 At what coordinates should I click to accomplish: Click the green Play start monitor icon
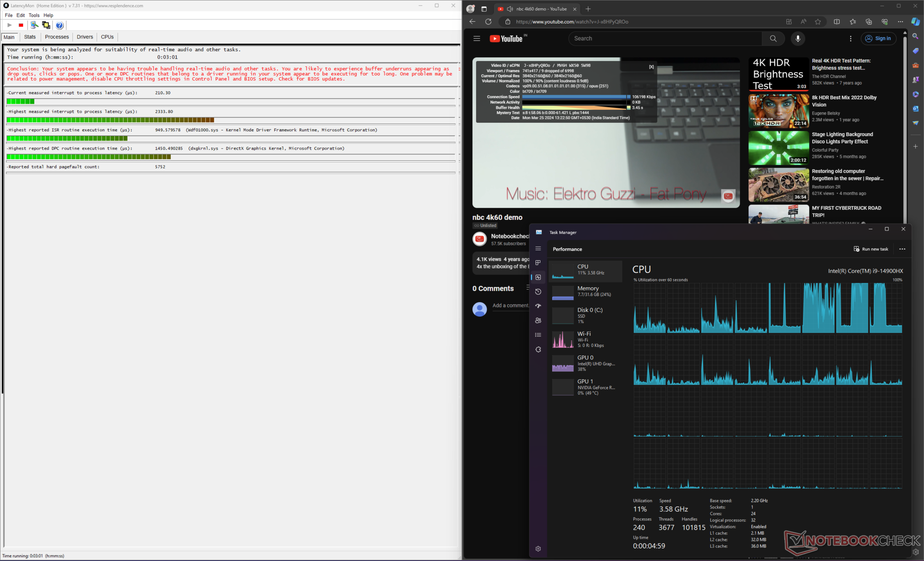pos(9,25)
